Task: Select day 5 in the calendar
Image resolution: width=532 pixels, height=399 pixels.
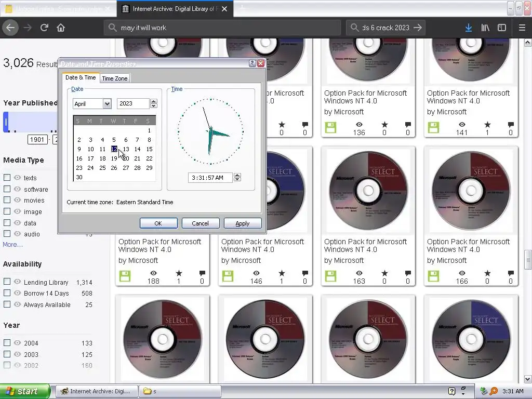Action: tap(114, 140)
